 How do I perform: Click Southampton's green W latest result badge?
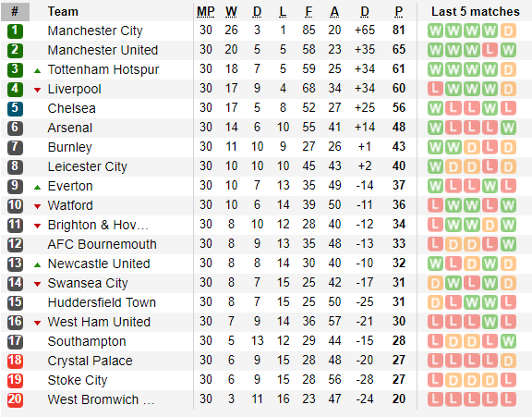pos(508,341)
